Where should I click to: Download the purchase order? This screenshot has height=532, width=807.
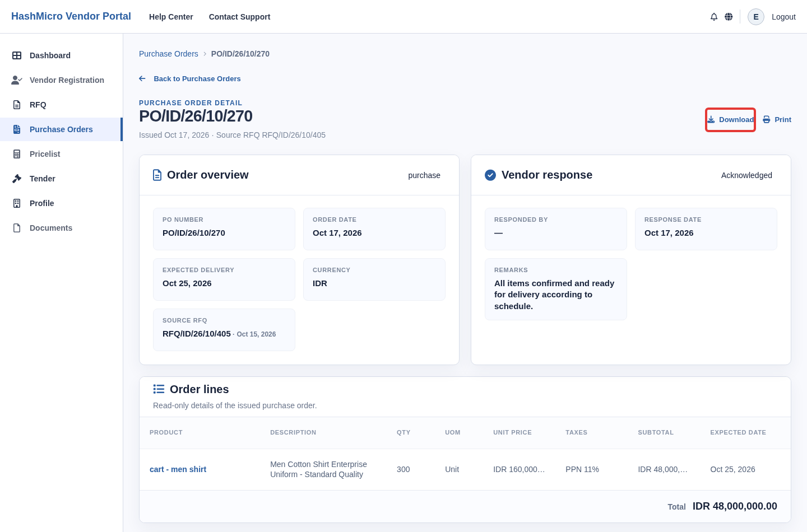click(730, 120)
